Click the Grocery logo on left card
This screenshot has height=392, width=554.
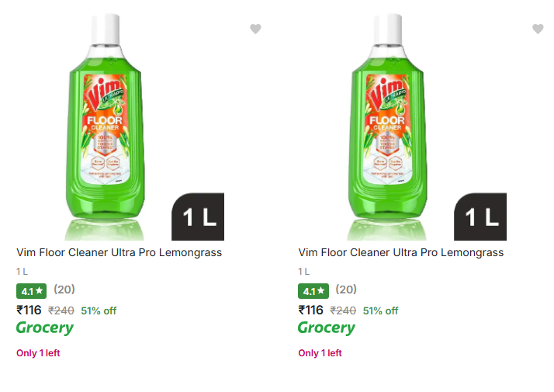pos(45,328)
